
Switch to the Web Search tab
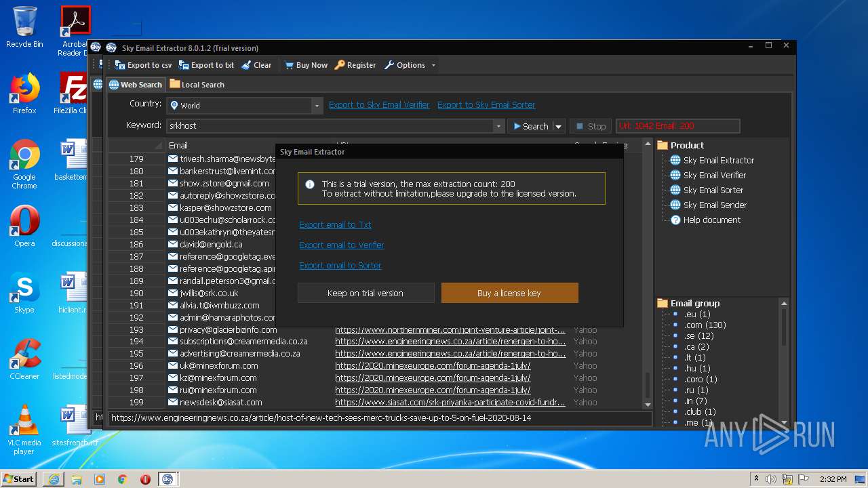point(136,85)
